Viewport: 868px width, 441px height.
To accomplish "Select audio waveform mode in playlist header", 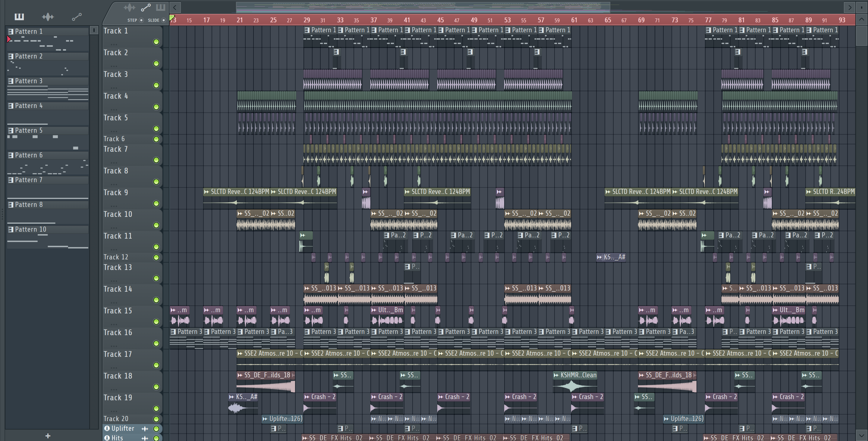I will [129, 8].
